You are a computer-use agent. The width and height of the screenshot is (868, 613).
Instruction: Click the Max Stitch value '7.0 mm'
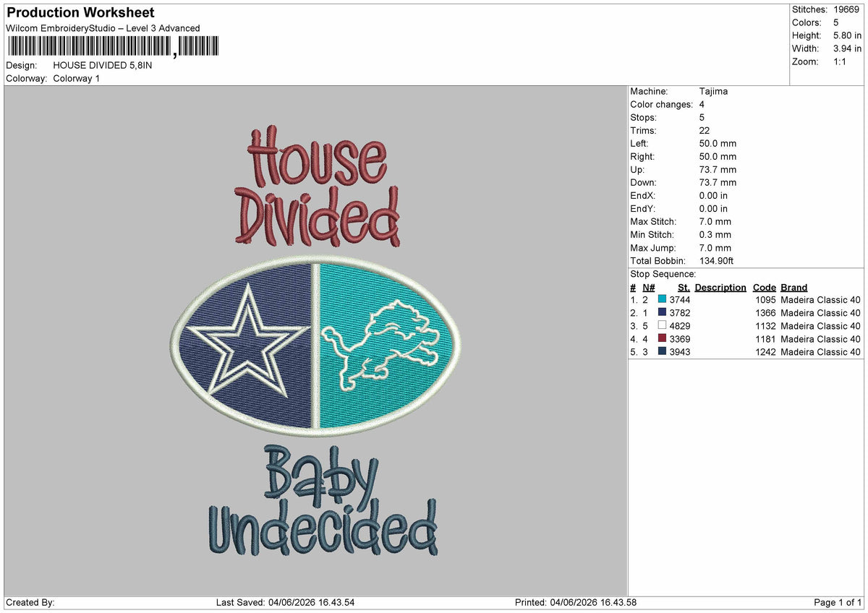[x=715, y=222]
